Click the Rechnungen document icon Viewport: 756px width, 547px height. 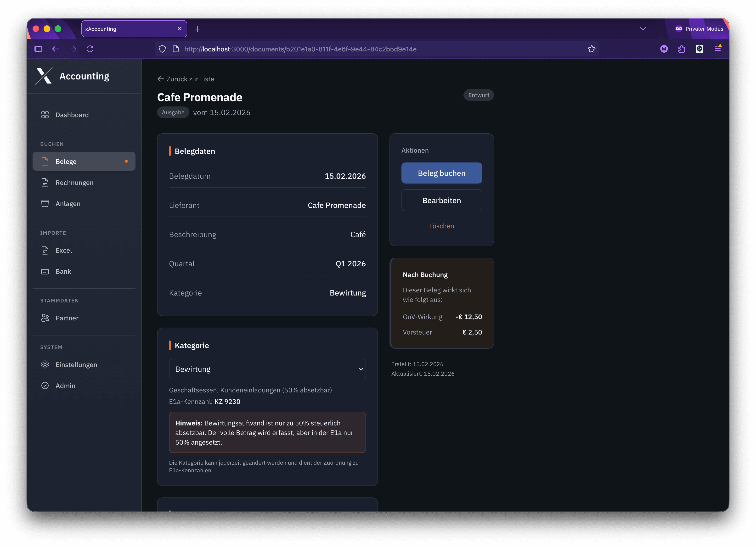(45, 183)
